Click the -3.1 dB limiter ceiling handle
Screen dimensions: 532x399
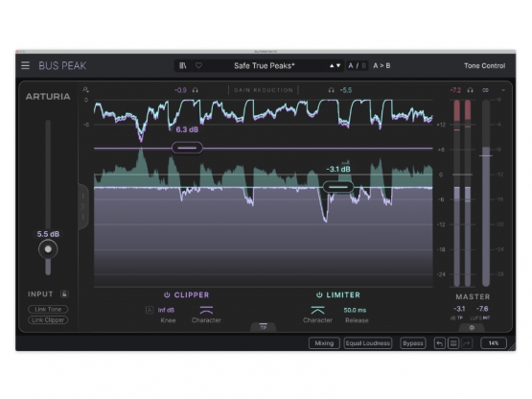[338, 187]
